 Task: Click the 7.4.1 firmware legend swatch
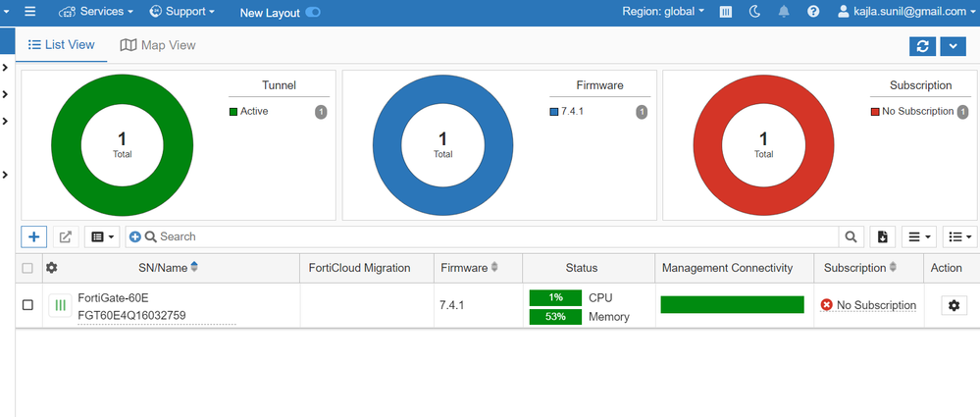point(553,112)
